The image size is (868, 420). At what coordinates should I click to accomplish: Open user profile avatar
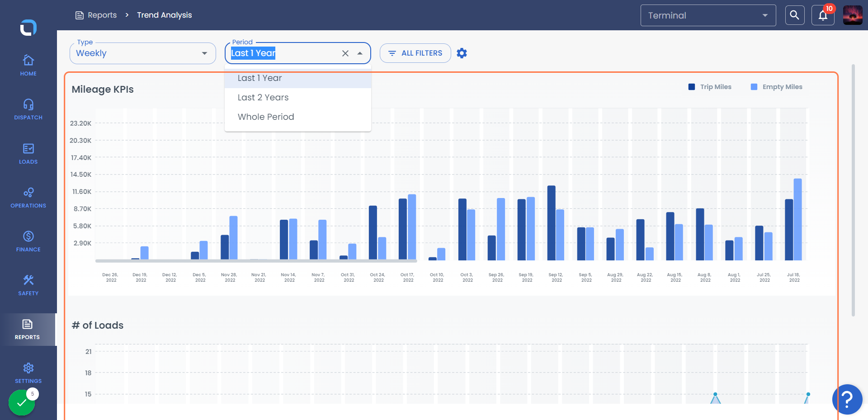tap(853, 15)
